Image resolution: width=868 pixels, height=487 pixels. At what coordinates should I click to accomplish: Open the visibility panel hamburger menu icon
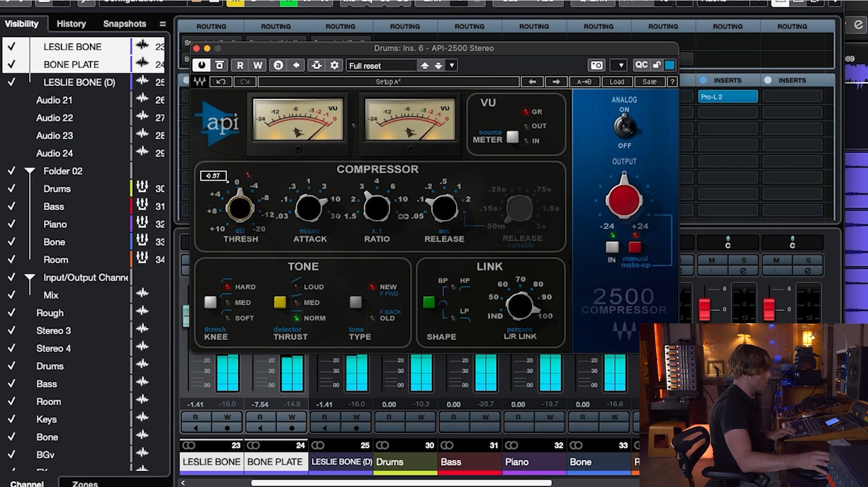click(x=162, y=24)
